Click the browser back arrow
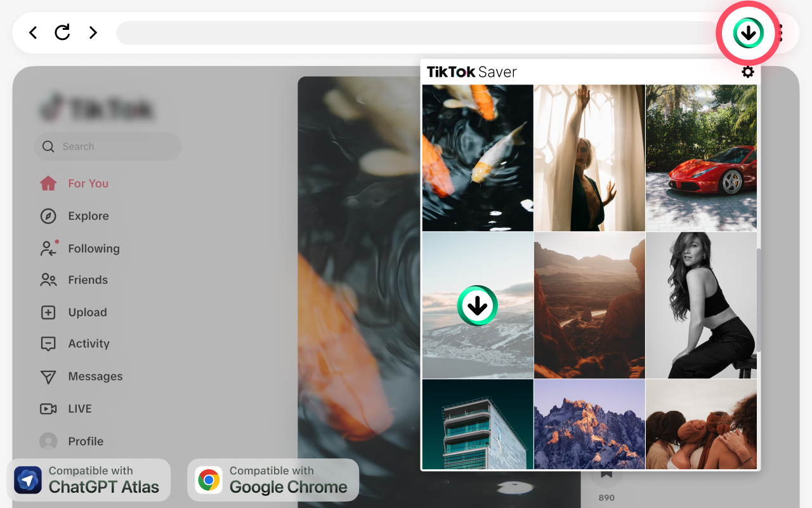This screenshot has width=812, height=508. [33, 32]
